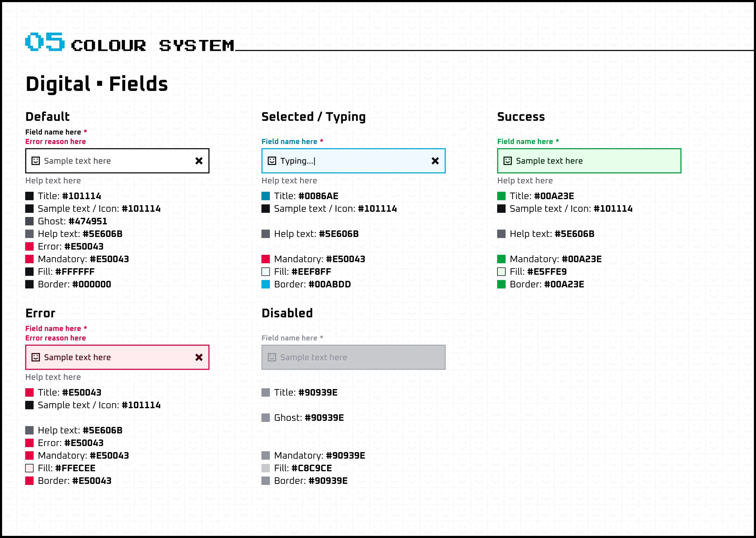
Task: Click the Fill #FFECEE swatch under Error
Action: (x=29, y=468)
